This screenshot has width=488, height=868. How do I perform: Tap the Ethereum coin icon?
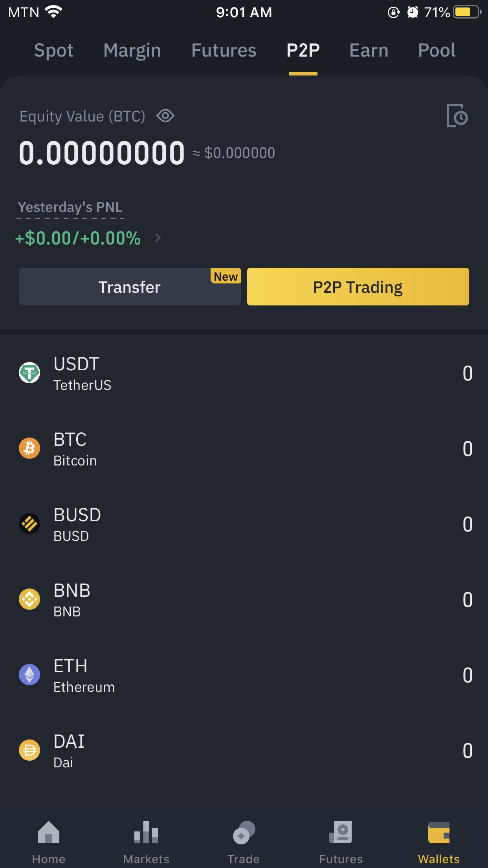(29, 675)
